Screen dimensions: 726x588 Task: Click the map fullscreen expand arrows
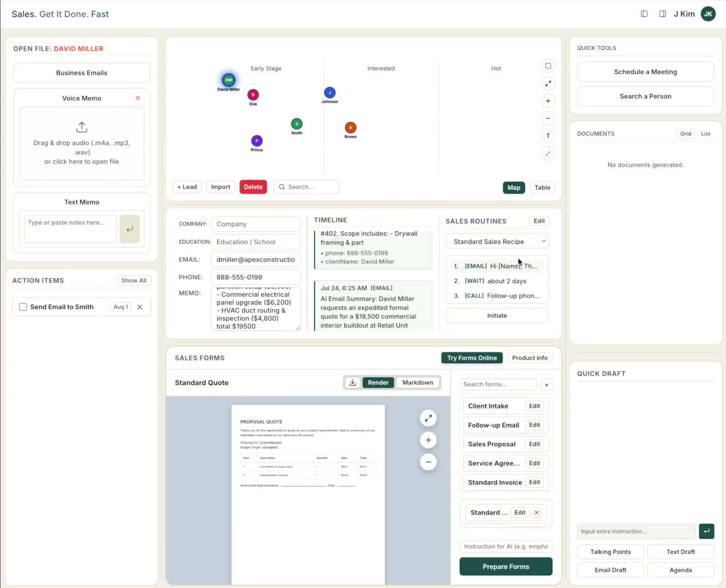click(x=548, y=83)
